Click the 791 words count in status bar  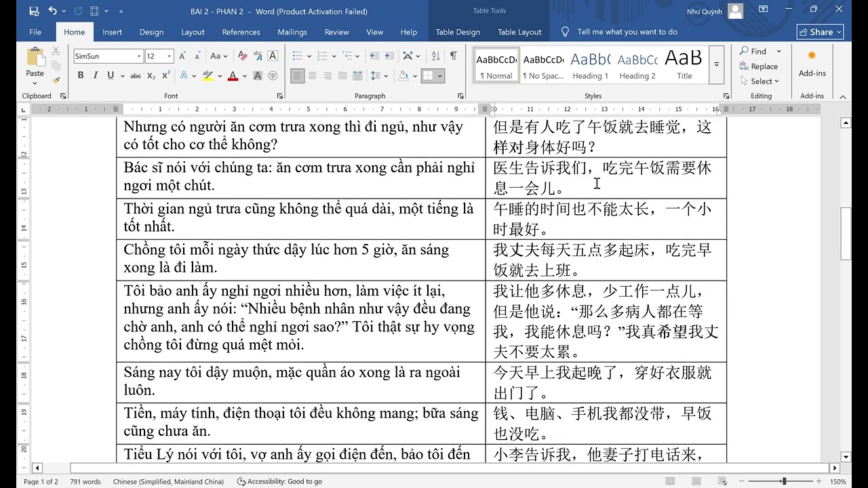point(85,482)
